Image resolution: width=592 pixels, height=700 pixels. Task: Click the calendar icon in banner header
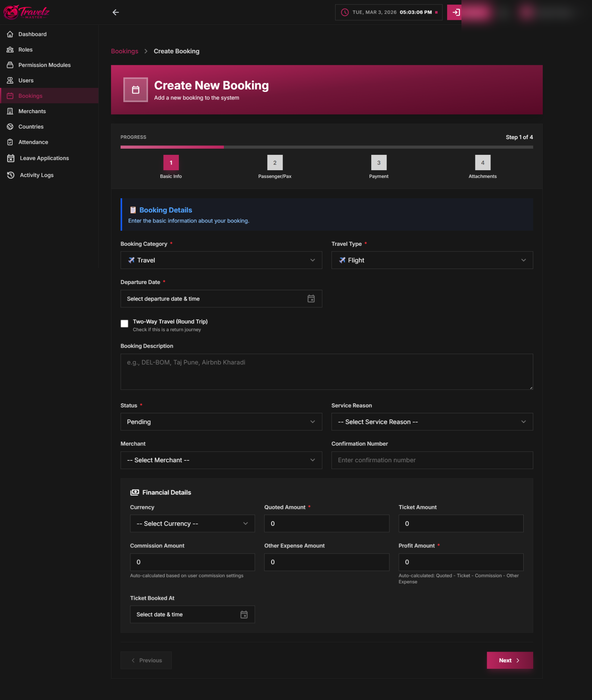pyautogui.click(x=136, y=90)
